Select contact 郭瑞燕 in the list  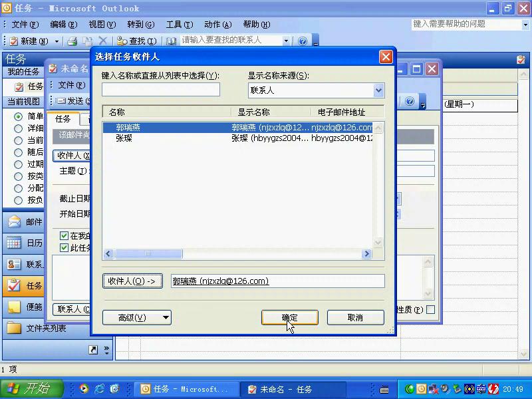pyautogui.click(x=237, y=127)
